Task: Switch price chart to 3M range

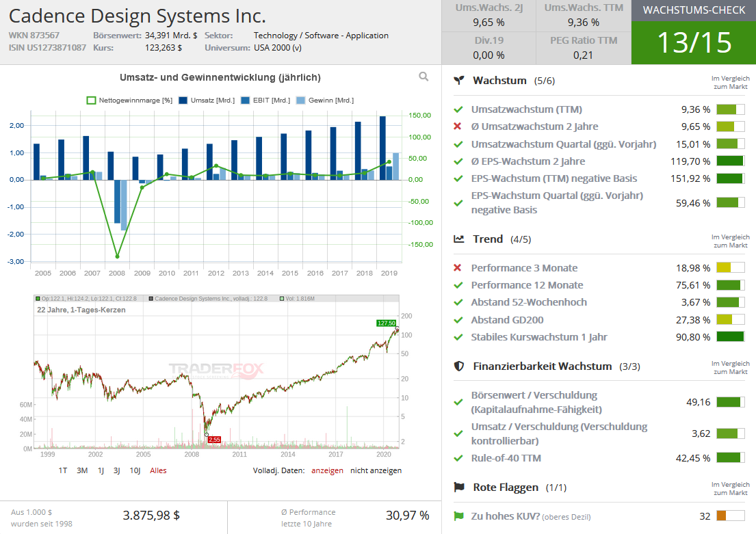Action: pyautogui.click(x=82, y=470)
